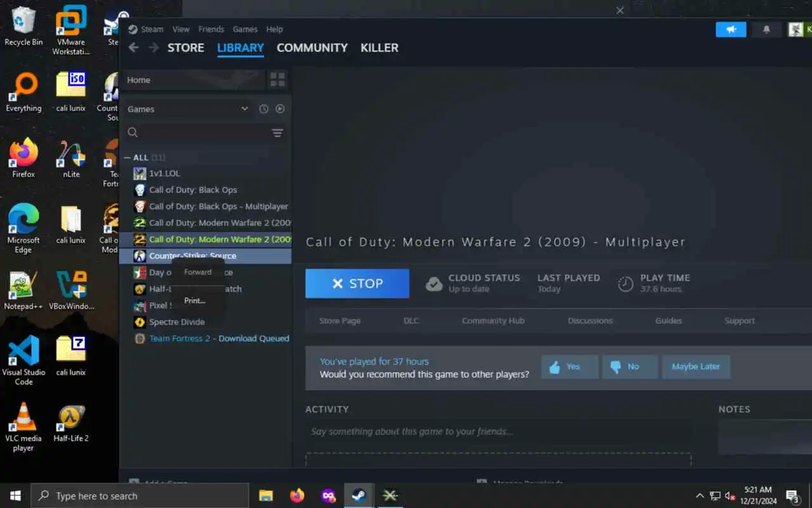Open the nLite desktop shortcut
812x508 pixels.
pyautogui.click(x=71, y=159)
